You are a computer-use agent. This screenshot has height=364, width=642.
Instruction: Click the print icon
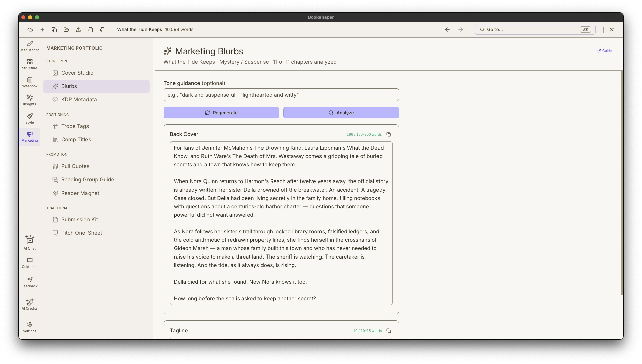pos(103,30)
